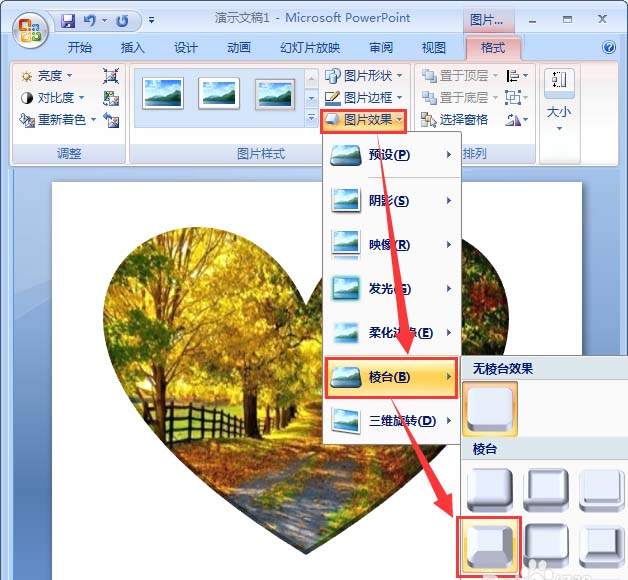Click the 图片效果 picture effects button
This screenshot has height=580, width=628.
363,120
